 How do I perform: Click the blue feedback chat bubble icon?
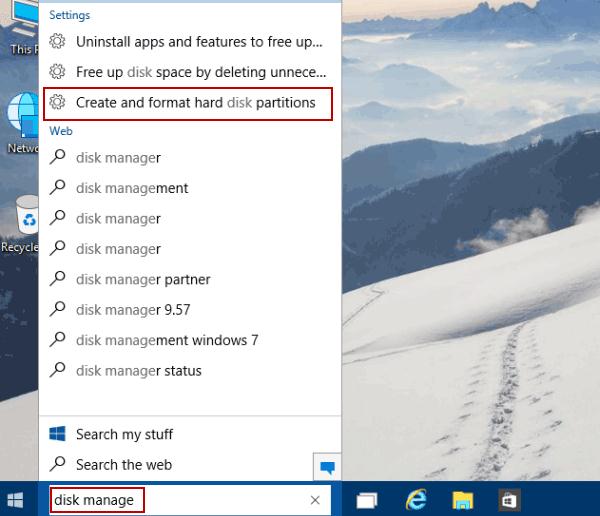[326, 466]
